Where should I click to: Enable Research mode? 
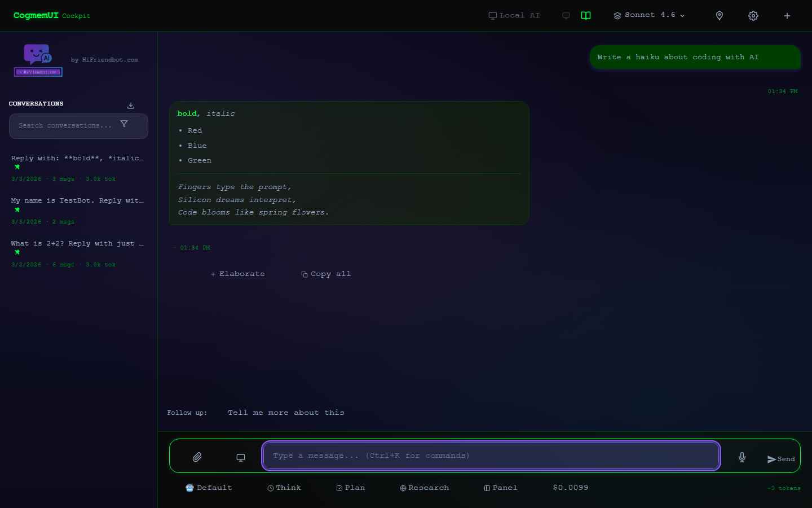tap(425, 488)
